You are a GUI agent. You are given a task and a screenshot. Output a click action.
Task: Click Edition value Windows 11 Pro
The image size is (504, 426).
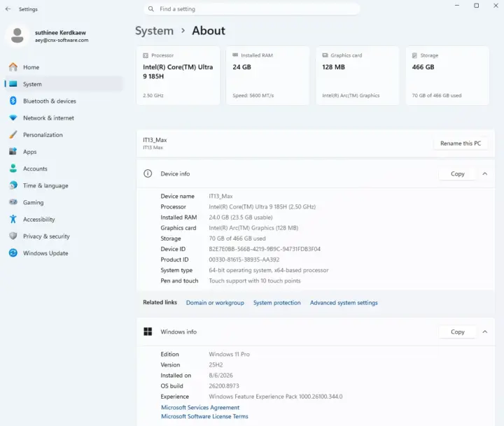[x=229, y=354]
